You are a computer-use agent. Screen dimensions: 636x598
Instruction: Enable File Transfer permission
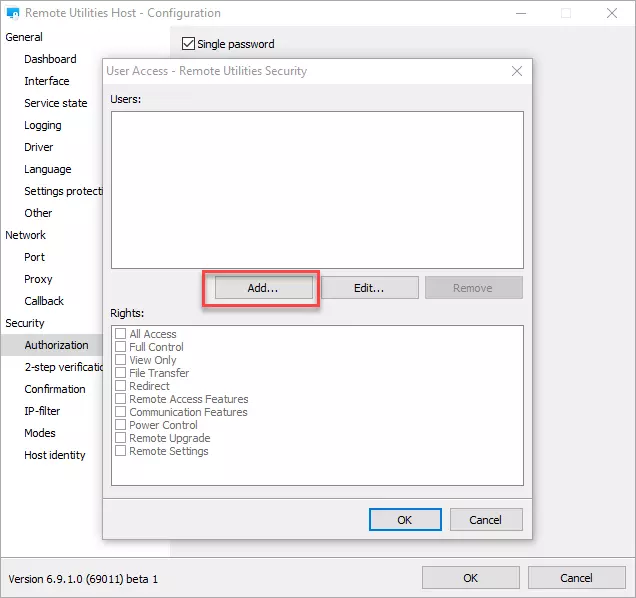tap(121, 373)
